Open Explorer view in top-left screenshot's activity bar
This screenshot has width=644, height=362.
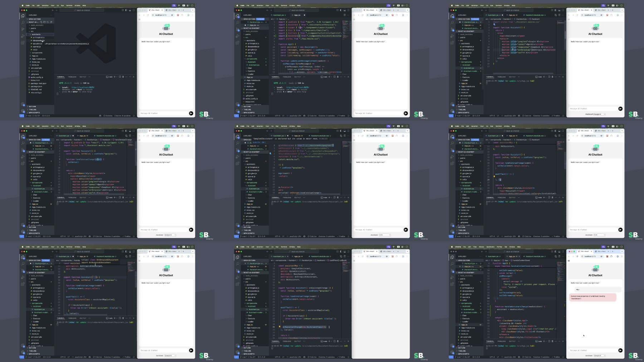[23, 16]
